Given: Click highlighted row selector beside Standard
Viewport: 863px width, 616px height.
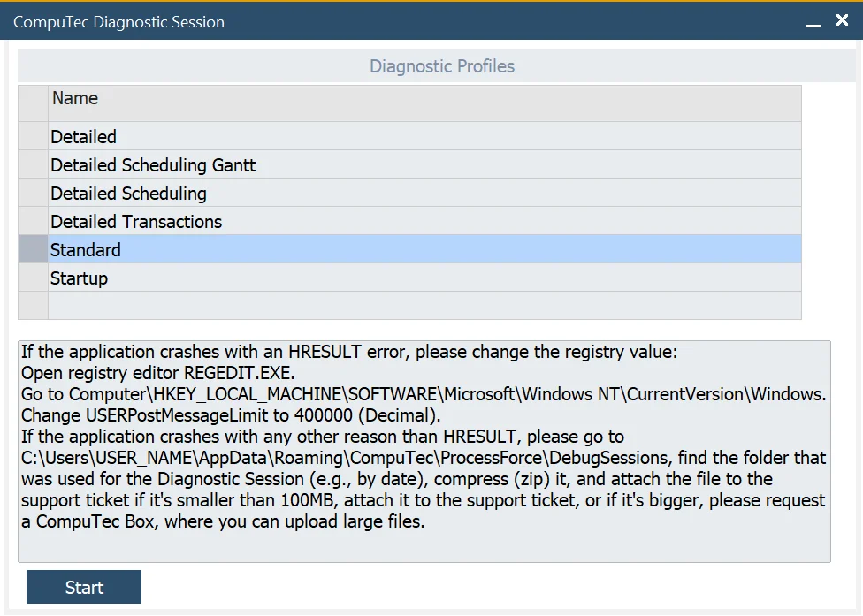Looking at the screenshot, I should (x=33, y=250).
